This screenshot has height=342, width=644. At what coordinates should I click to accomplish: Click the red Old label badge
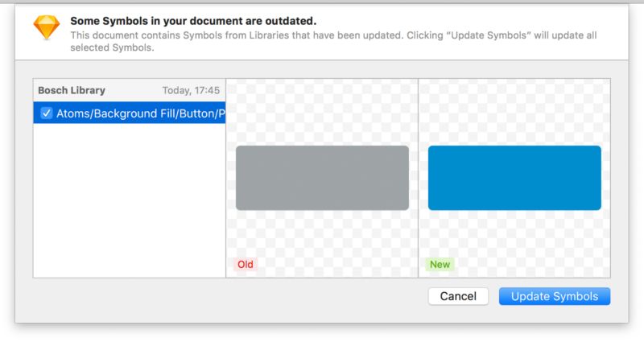246,265
